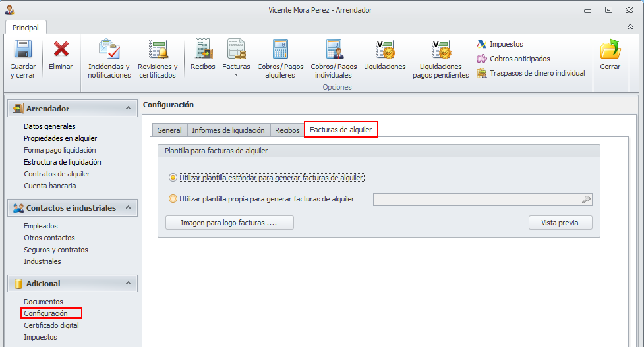Click the Facturas ribbon icon
Screen dimensions: 644x347
pos(236,49)
